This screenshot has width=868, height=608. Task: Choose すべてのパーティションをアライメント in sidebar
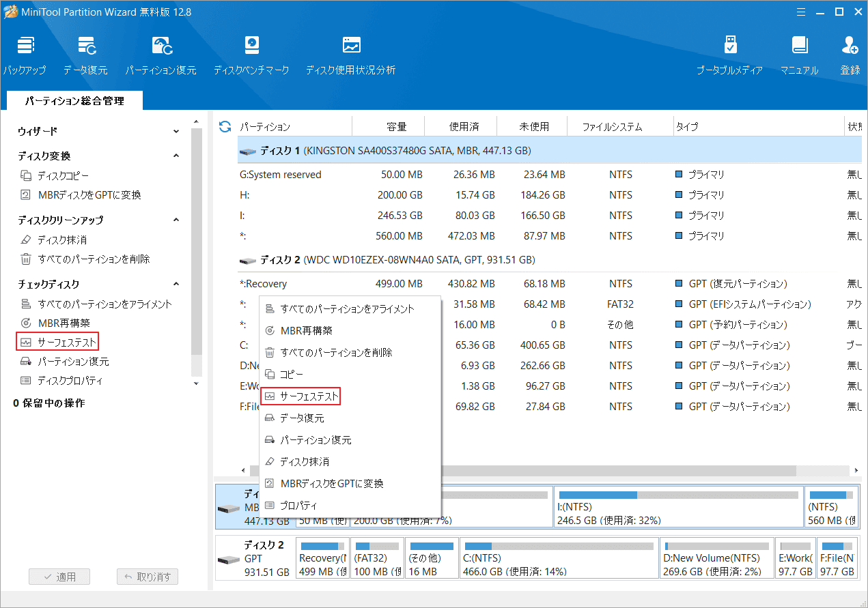[x=96, y=304]
